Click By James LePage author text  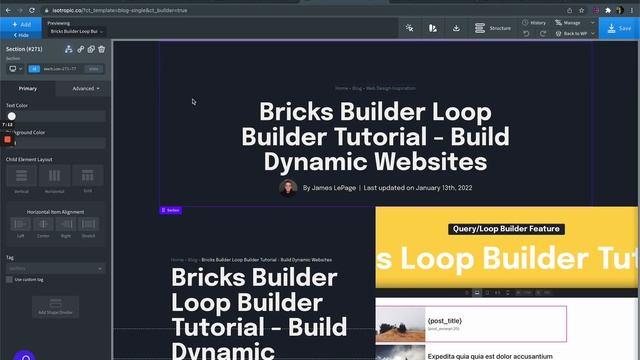tap(329, 188)
